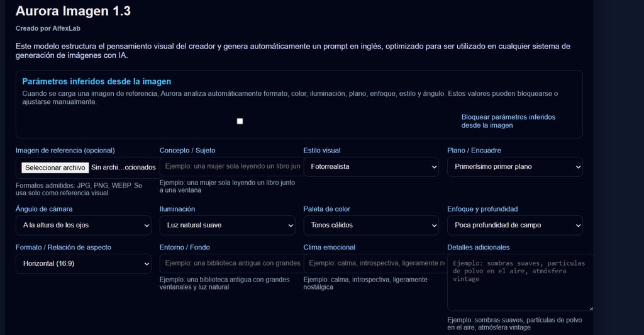Click the Imagen de referencia (opcional) label

click(65, 150)
